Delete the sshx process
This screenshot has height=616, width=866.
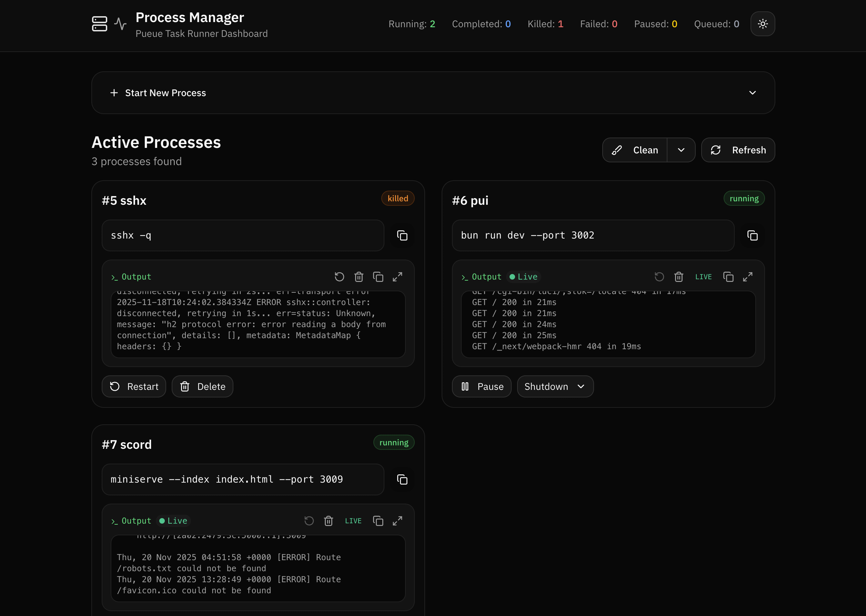(202, 386)
